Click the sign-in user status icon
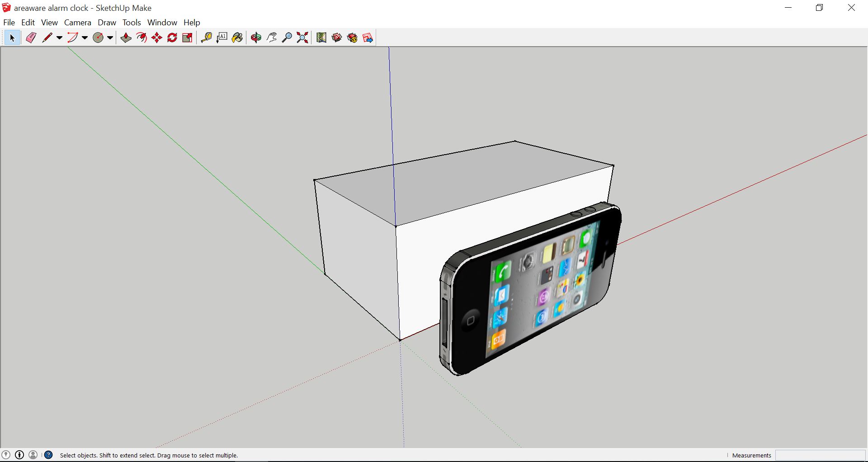 tap(33, 455)
